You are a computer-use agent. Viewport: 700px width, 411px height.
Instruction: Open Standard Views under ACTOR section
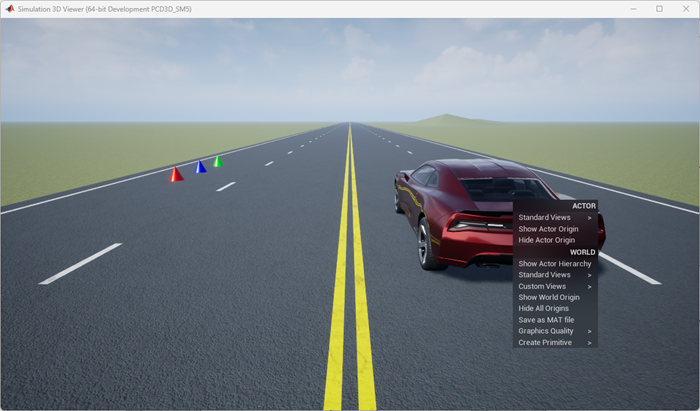(555, 217)
